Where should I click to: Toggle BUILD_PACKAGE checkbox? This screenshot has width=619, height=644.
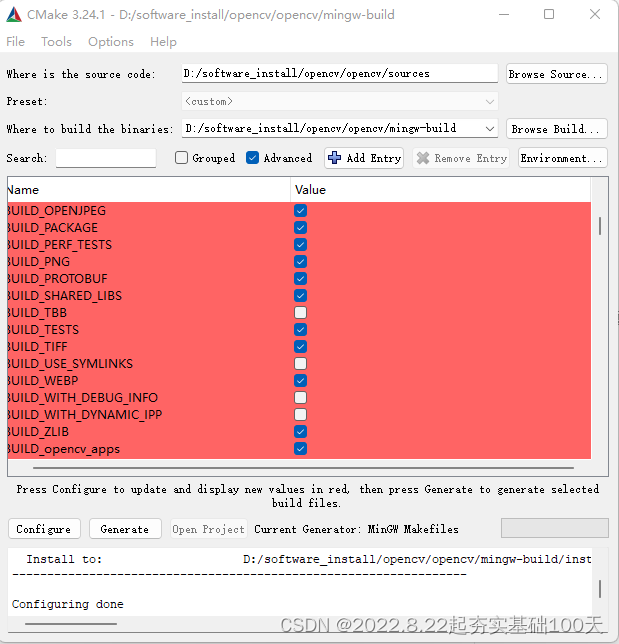click(300, 228)
